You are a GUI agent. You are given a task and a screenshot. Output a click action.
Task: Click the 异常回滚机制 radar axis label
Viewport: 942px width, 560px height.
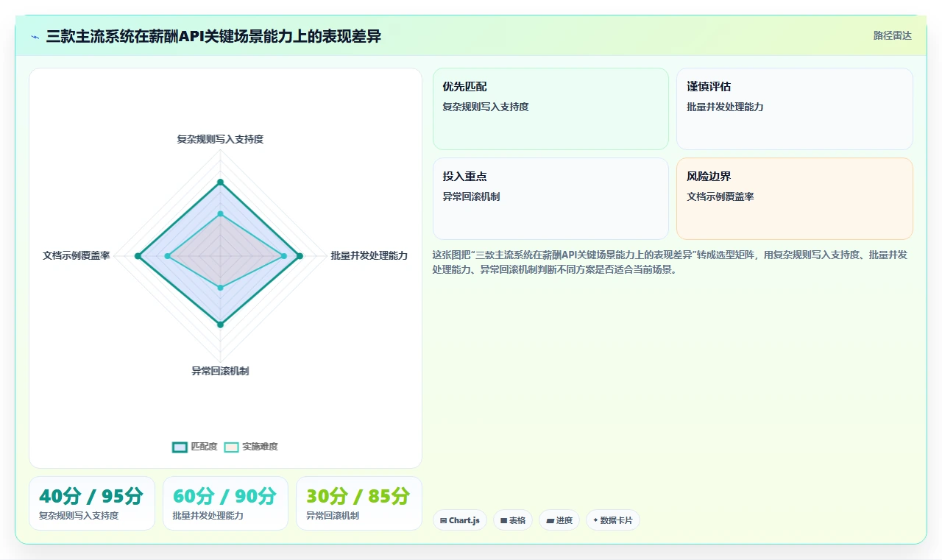tap(220, 371)
